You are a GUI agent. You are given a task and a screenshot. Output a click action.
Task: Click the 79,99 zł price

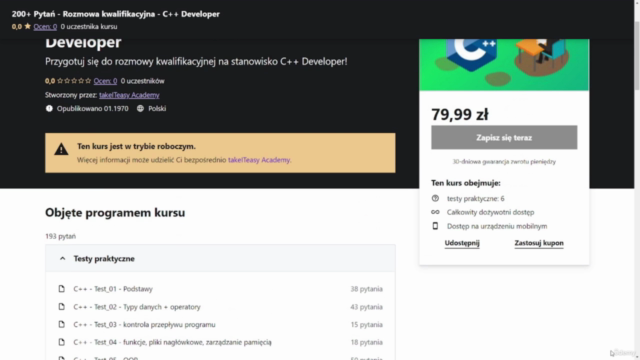460,114
